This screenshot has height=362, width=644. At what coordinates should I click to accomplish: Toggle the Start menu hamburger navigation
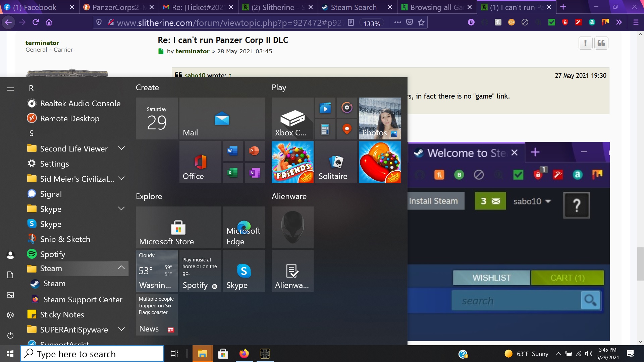[x=10, y=88]
